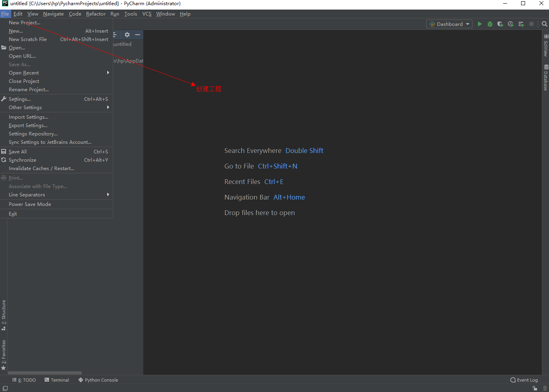Open Settings... with the wrench icon
This screenshot has width=549, height=392.
[x=57, y=99]
